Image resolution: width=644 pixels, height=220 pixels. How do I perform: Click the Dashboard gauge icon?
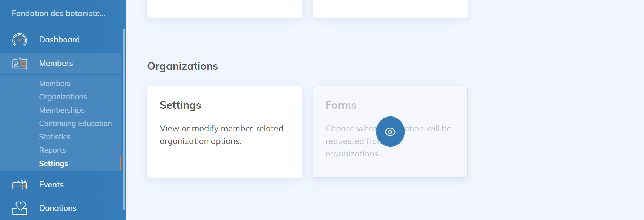[x=20, y=40]
